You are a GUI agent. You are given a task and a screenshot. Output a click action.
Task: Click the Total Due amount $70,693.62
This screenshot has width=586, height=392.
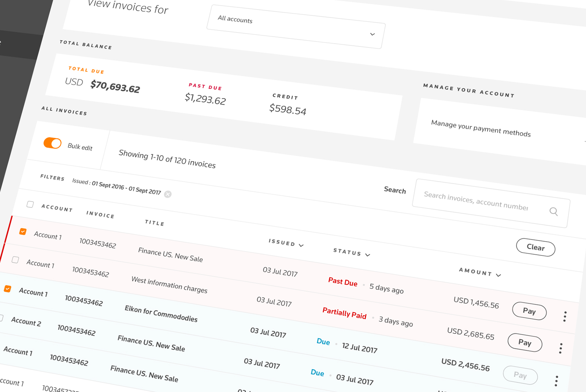point(115,86)
